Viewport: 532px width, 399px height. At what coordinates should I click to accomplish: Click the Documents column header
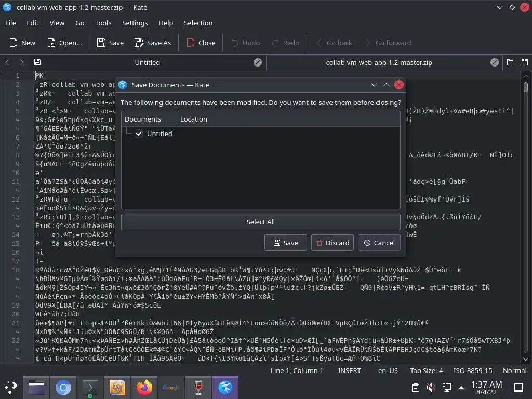coord(149,119)
